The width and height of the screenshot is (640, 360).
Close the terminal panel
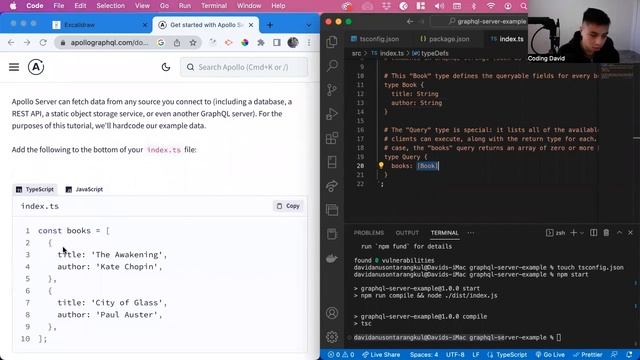click(x=630, y=233)
